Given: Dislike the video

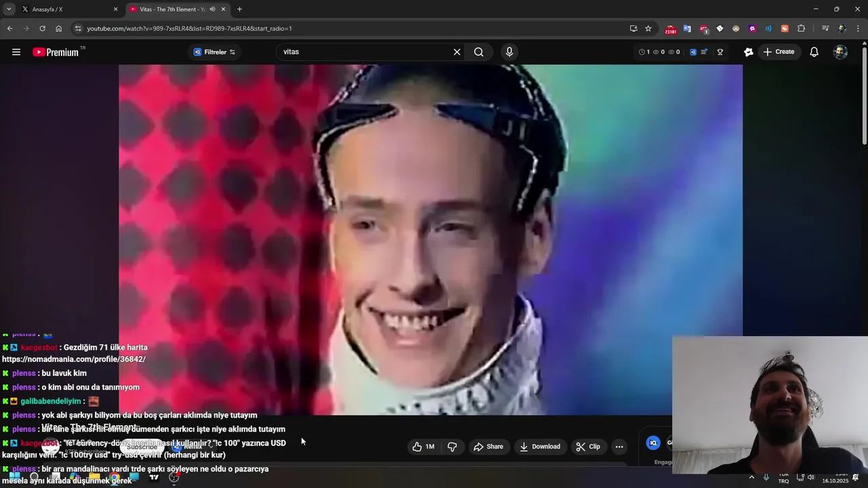Looking at the screenshot, I should click(452, 447).
